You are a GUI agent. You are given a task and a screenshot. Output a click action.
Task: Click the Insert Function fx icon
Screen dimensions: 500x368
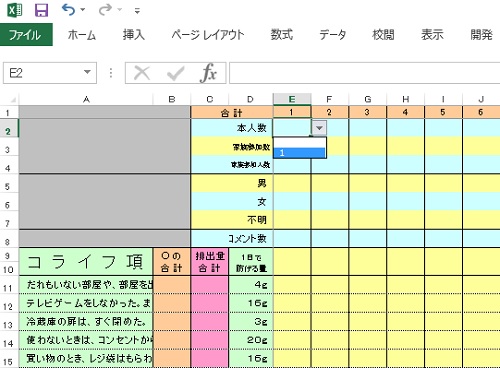[x=209, y=73]
